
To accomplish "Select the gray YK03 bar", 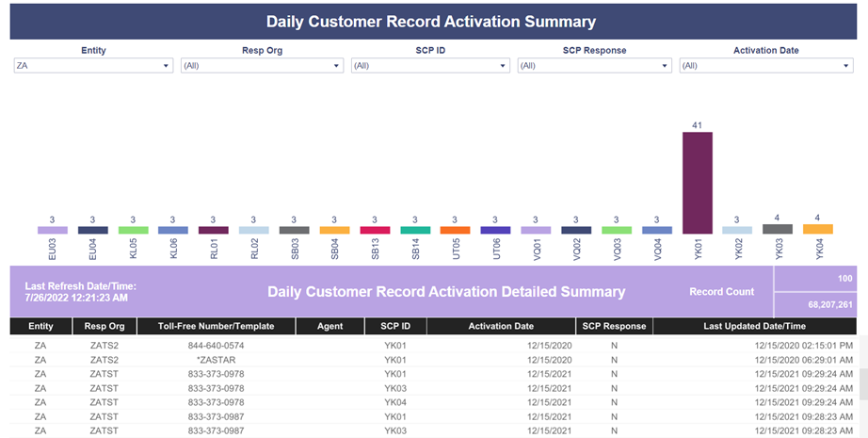I will tap(778, 229).
